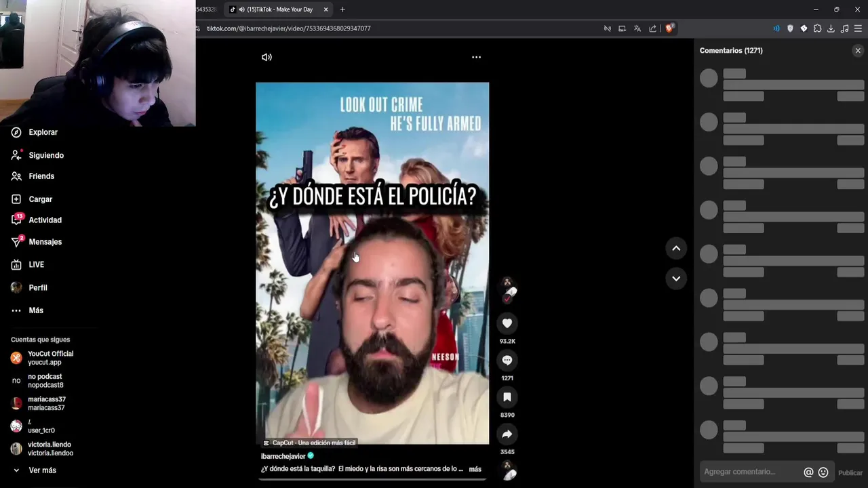The image size is (868, 488).
Task: Share the video using arrow icon
Action: [x=507, y=434]
